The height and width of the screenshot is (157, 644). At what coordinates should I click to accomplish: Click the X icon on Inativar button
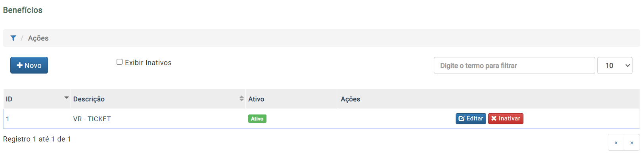tap(494, 118)
